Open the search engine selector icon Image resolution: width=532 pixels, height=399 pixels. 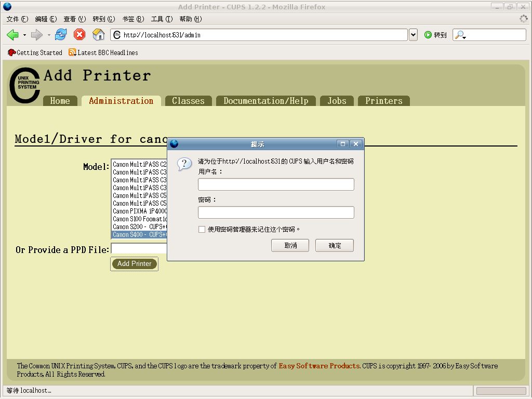[x=460, y=35]
